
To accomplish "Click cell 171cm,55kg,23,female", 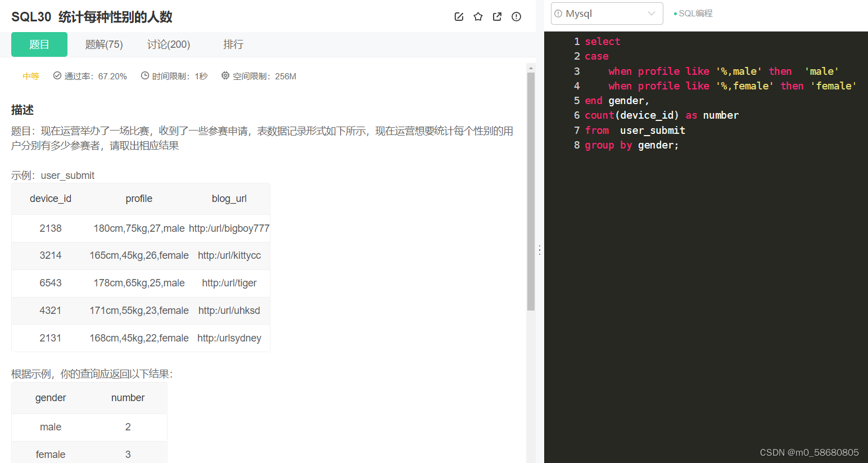I will [x=139, y=311].
